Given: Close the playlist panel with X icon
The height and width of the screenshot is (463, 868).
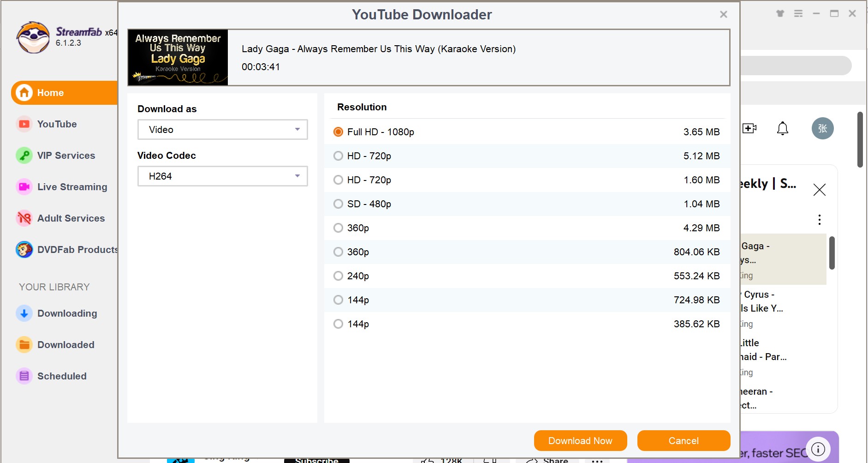Looking at the screenshot, I should tap(820, 190).
